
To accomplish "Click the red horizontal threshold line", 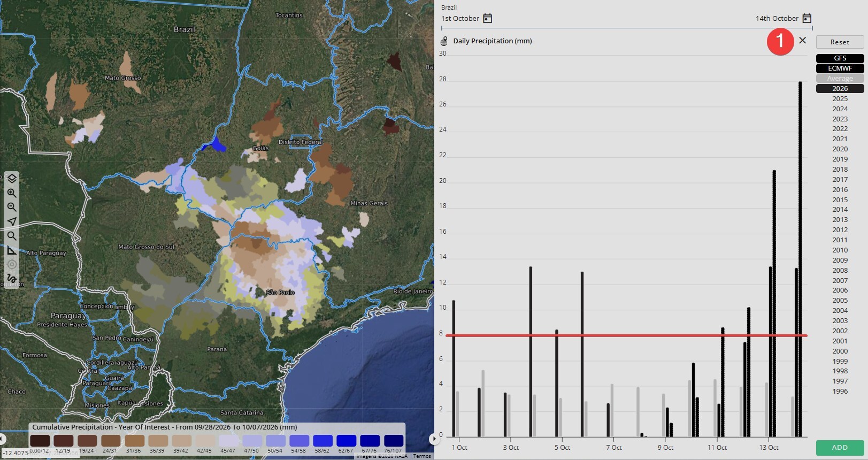I will [x=626, y=335].
